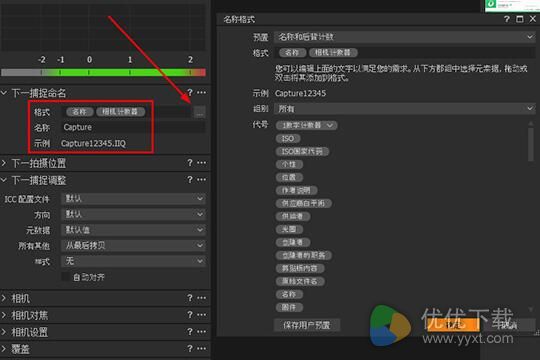Image resolution: width=540 pixels, height=360 pixels.
Task: Select the ISO token
Action: pos(288,138)
